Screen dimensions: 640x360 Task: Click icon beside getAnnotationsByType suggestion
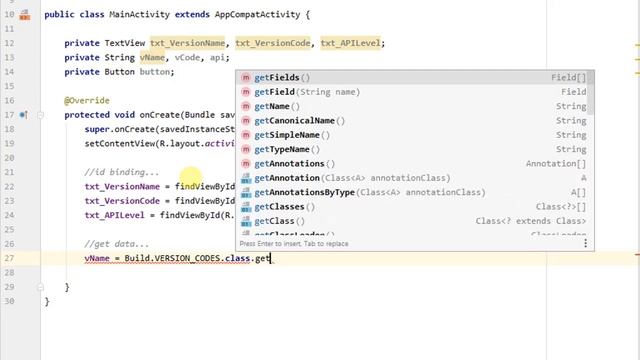[246, 193]
